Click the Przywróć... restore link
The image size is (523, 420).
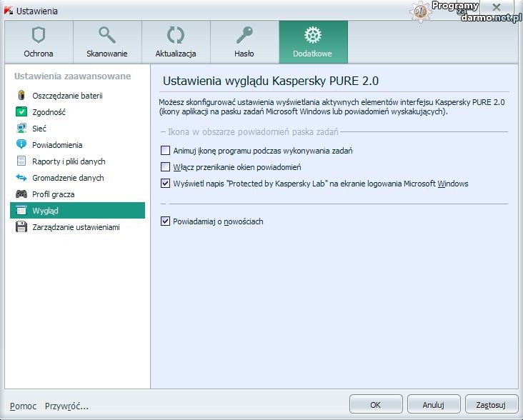pos(66,406)
